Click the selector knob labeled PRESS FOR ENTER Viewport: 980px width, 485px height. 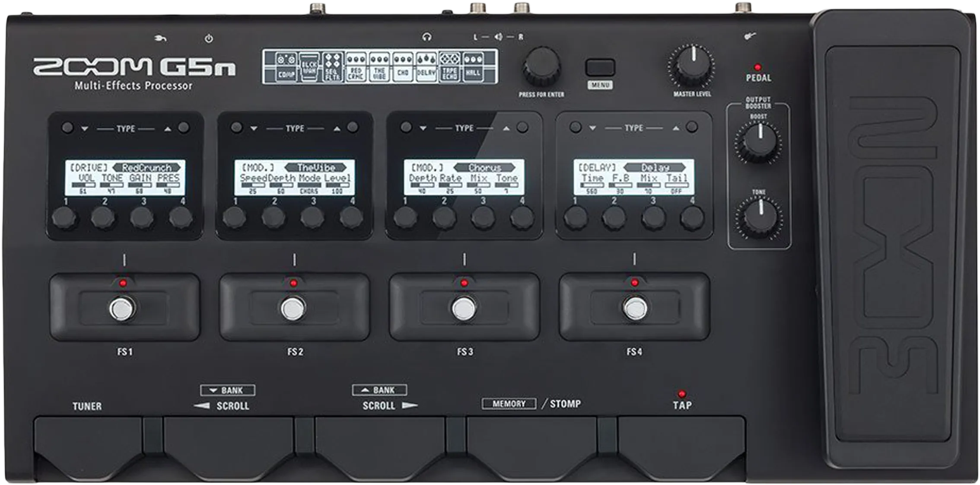tap(541, 67)
